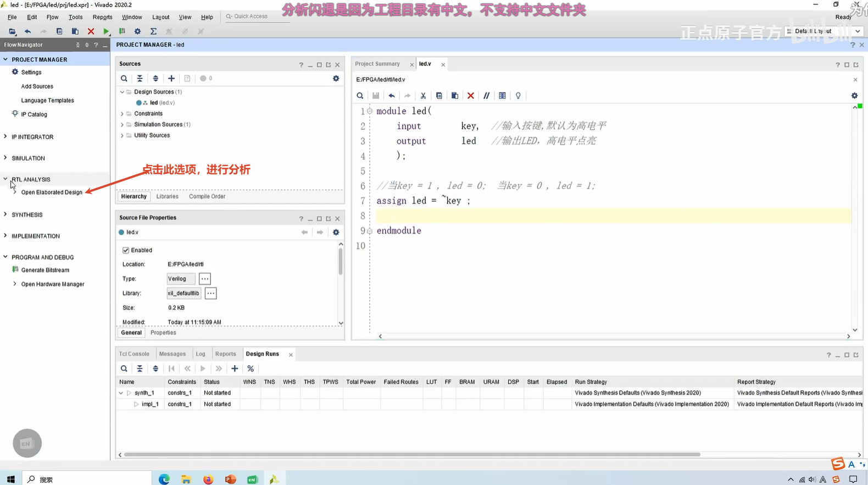Toggle line comments in the editor toolbar
Image resolution: width=868 pixels, height=485 pixels.
pyautogui.click(x=486, y=96)
